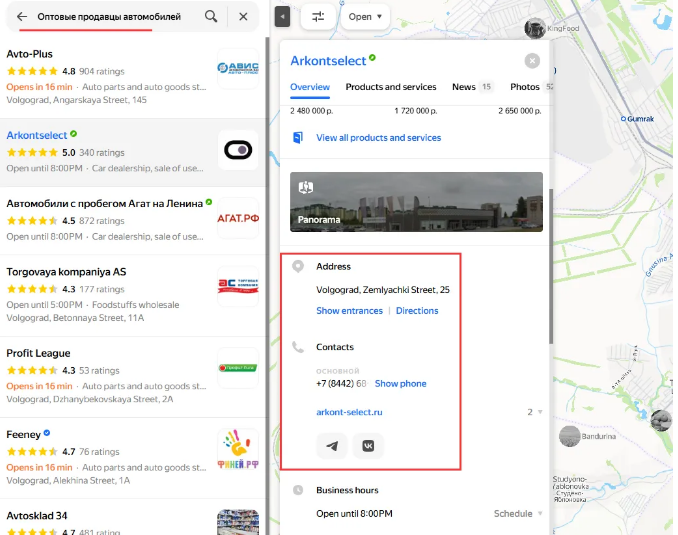The image size is (678, 535).
Task: Switch to Products and services tab
Action: 391,87
